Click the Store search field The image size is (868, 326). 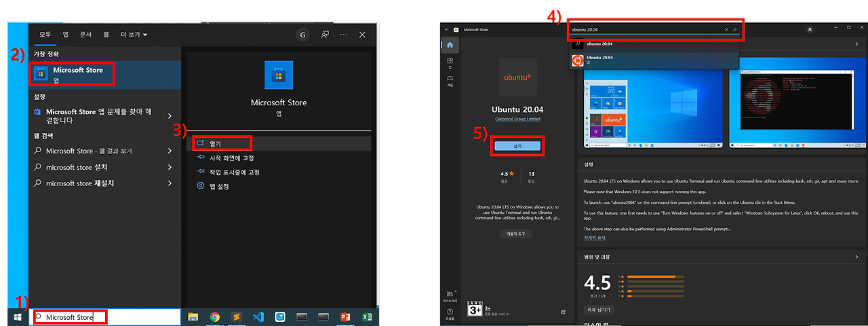pyautogui.click(x=655, y=30)
